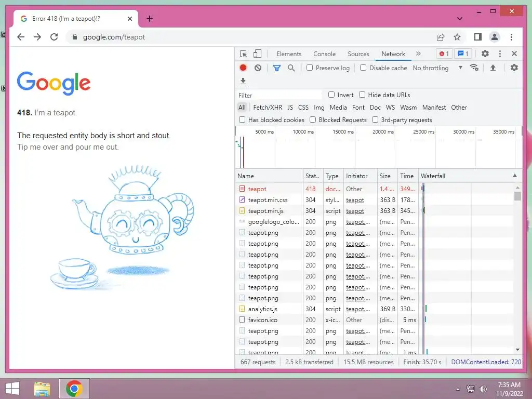Viewport: 532px width, 399px height.
Task: Close the DevTools panel
Action: 514,54
